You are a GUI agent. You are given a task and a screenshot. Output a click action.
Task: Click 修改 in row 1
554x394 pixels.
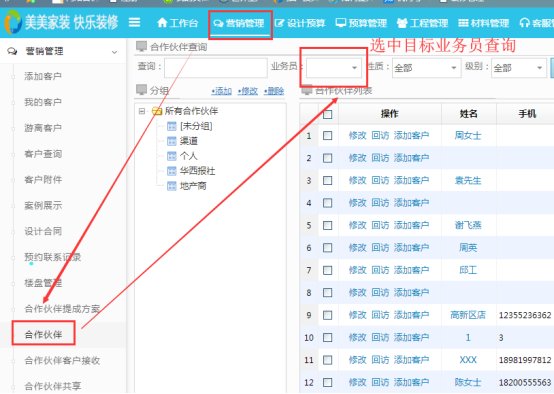357,136
